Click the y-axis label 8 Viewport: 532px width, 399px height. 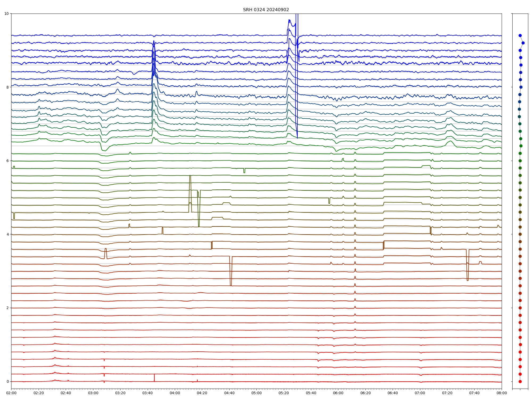pos(7,87)
